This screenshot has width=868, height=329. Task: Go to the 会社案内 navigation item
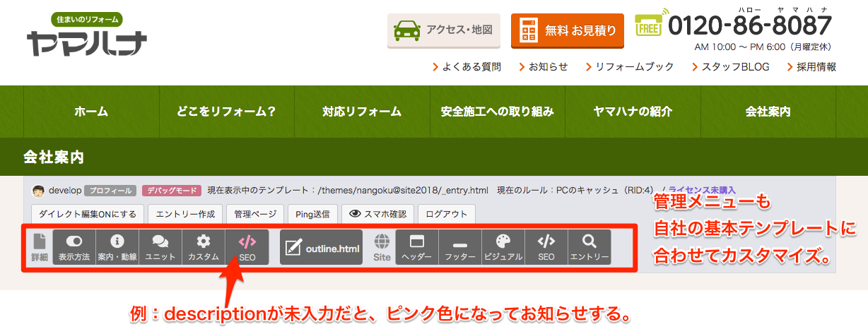click(x=768, y=112)
